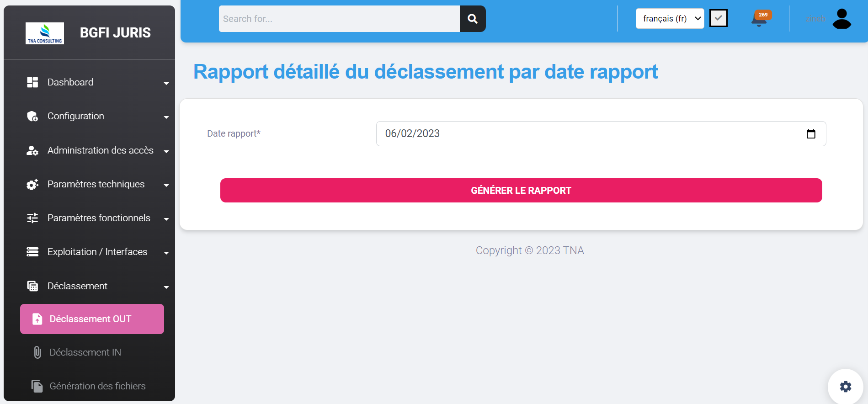Collapse the Déclassement menu section arrow
The width and height of the screenshot is (868, 404).
pyautogui.click(x=166, y=287)
